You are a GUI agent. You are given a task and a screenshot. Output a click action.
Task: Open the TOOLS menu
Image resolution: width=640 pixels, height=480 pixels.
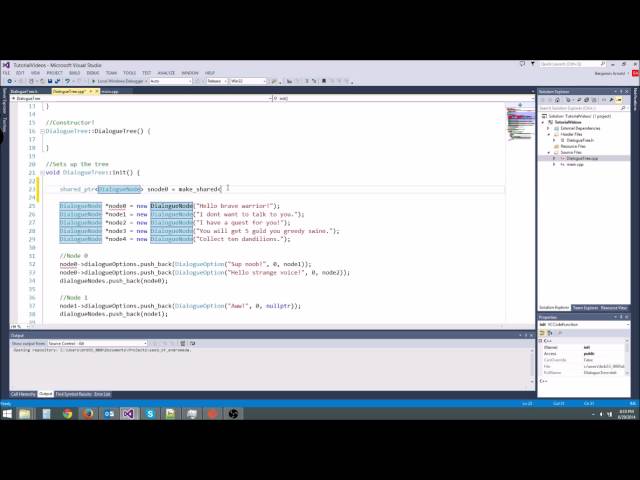tap(129, 73)
